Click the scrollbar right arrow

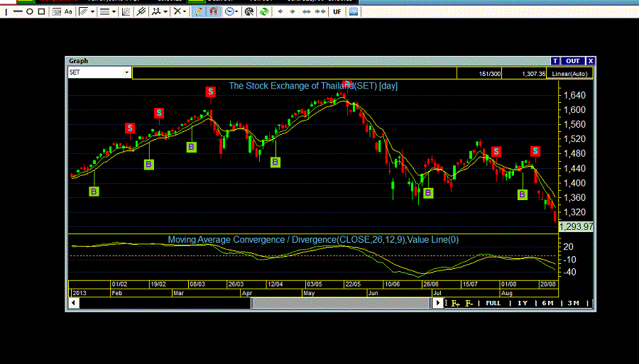tap(437, 303)
